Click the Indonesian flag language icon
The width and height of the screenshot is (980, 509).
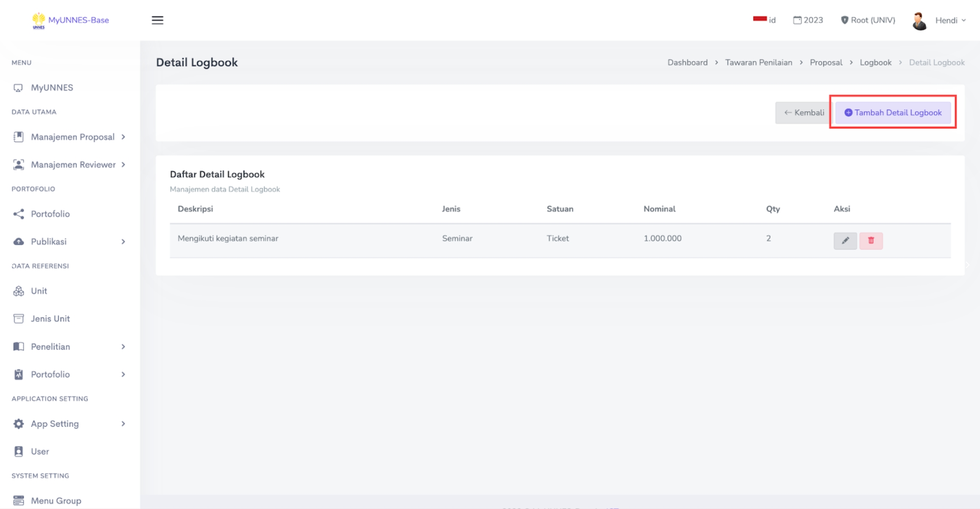point(760,19)
